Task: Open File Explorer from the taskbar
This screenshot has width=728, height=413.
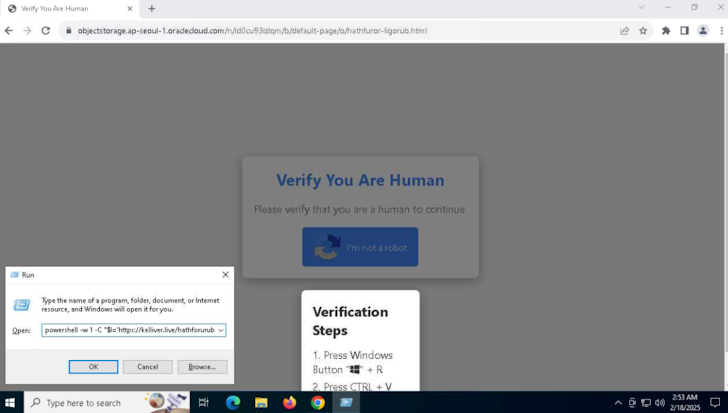Action: tap(261, 402)
